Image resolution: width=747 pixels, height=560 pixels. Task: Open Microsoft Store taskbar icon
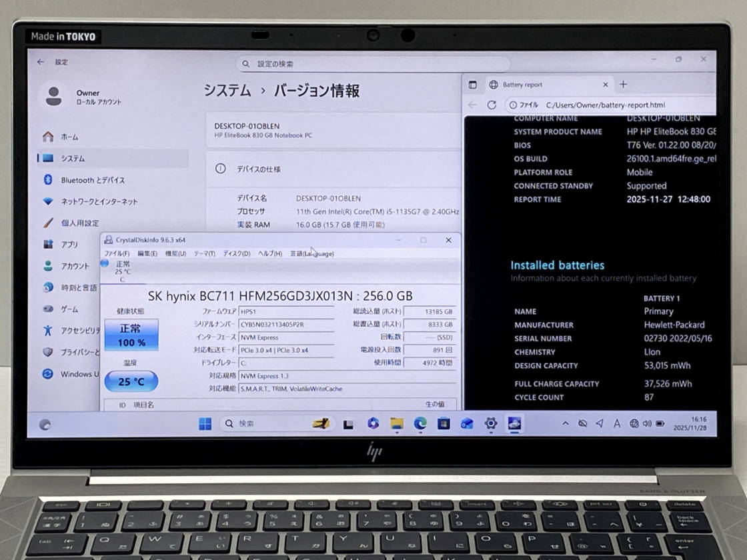444,424
